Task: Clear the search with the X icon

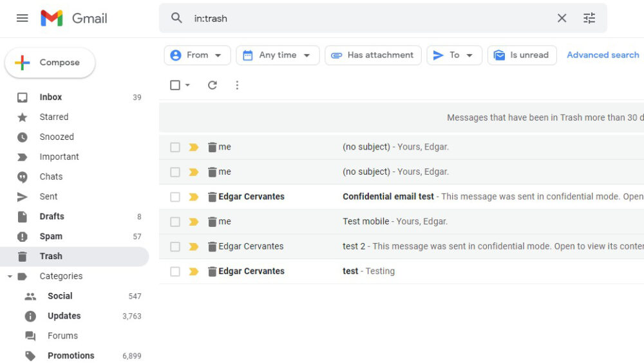Action: click(x=562, y=18)
